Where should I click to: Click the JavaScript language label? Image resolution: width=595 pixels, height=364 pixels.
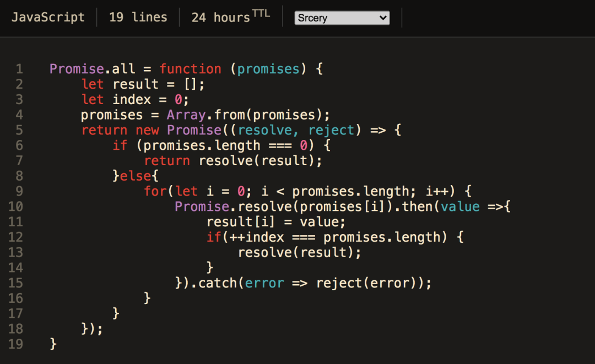48,18
